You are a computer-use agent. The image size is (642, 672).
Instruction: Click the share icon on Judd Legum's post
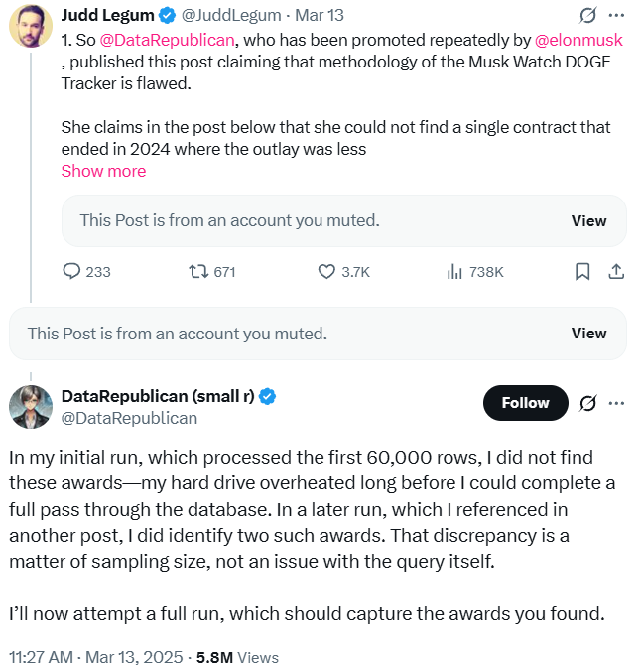click(x=615, y=271)
